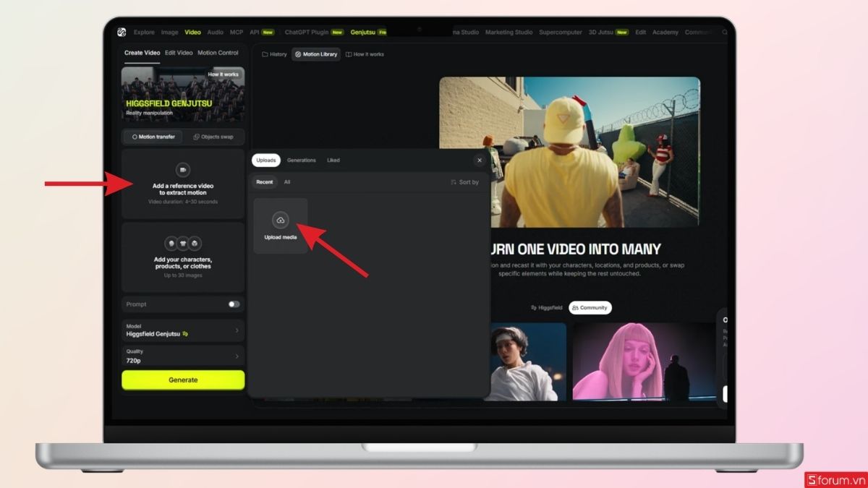This screenshot has width=868, height=488.
Task: Select the Community gallery filter
Action: [x=590, y=308]
